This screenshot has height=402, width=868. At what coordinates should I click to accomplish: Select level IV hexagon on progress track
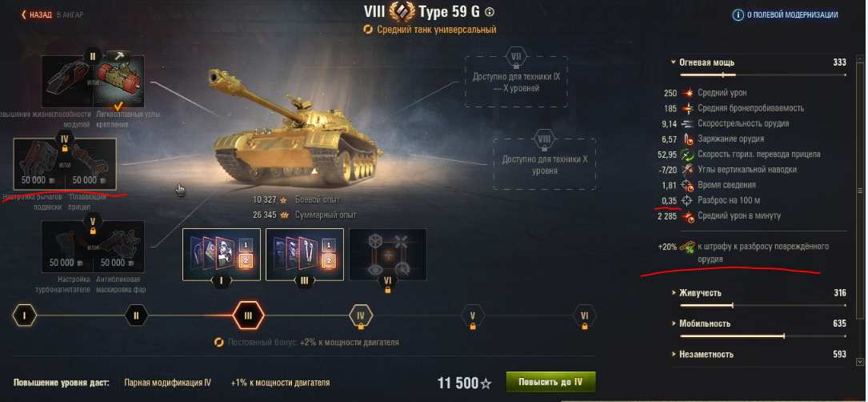[x=360, y=316]
